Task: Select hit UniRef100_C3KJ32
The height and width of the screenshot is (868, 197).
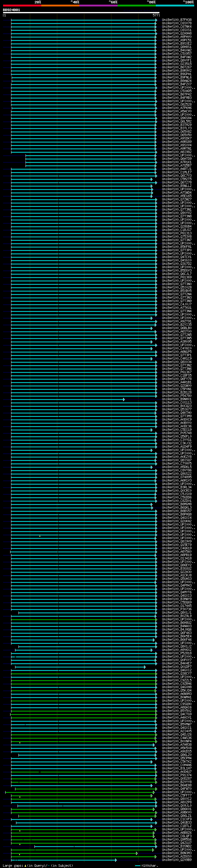Action: (177, 443)
